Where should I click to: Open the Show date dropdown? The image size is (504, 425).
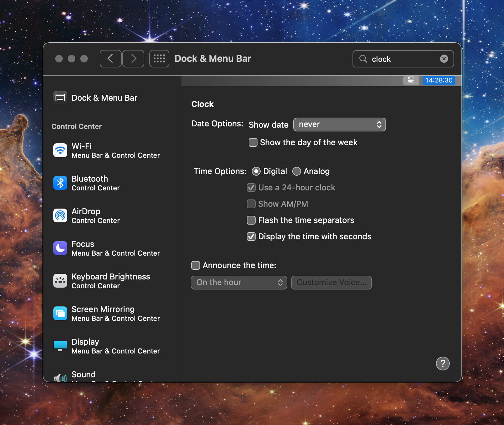(x=339, y=125)
